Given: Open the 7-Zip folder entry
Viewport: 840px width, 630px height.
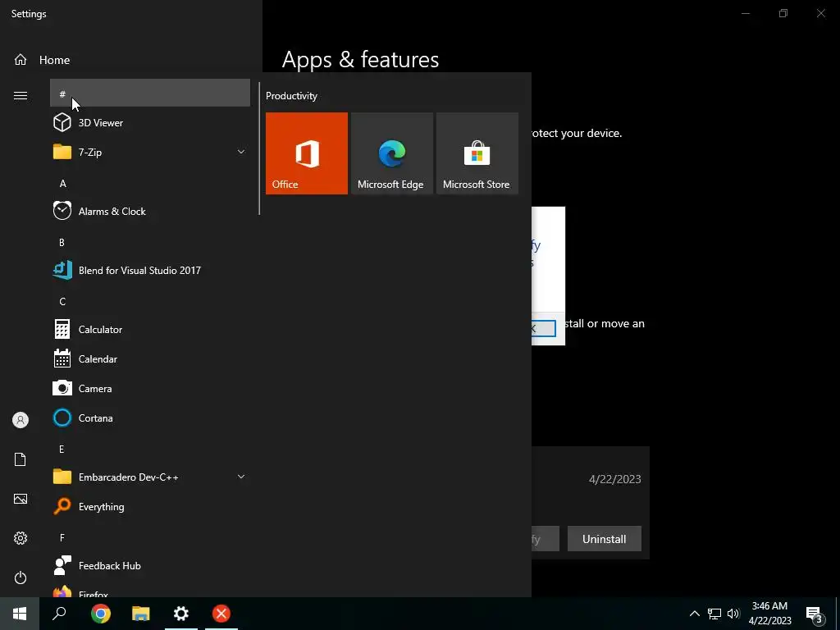Looking at the screenshot, I should 150,152.
